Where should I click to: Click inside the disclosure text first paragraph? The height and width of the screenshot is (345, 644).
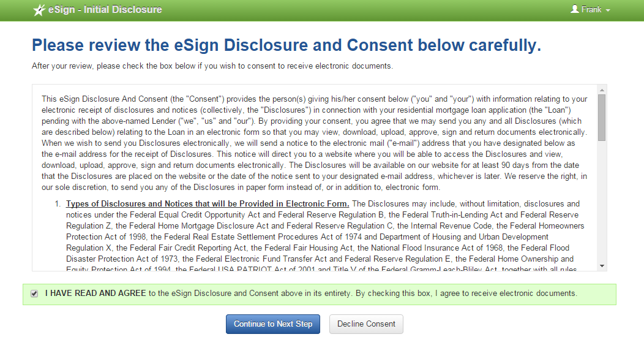[314, 143]
